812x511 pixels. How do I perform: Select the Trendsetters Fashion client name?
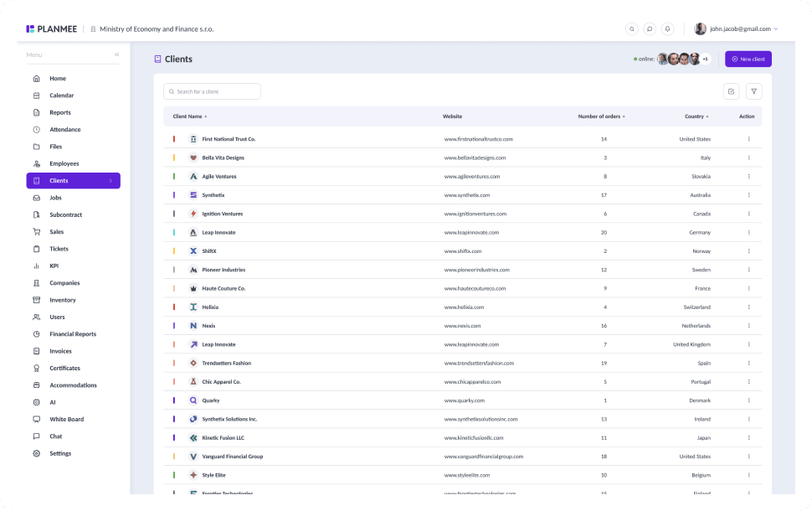(x=226, y=363)
